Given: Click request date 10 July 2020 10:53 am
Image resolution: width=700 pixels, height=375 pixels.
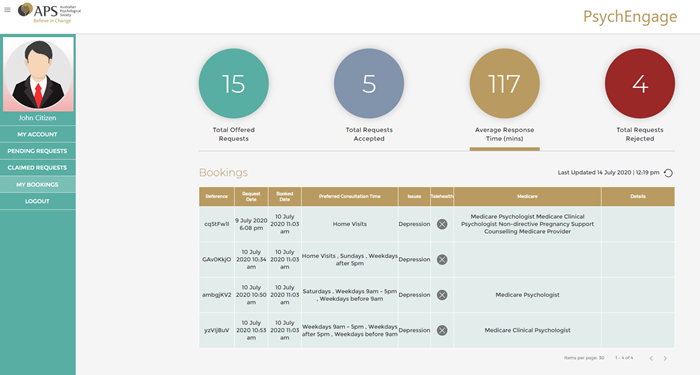Looking at the screenshot, I should (251, 330).
